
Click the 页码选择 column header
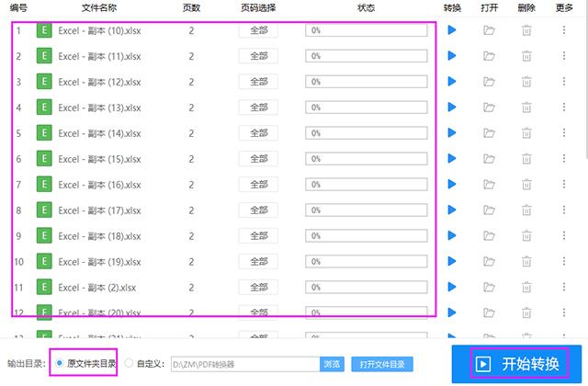coord(258,8)
